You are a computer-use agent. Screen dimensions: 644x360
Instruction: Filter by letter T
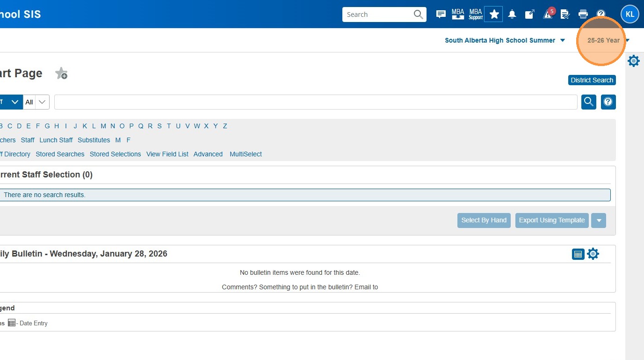tap(169, 126)
